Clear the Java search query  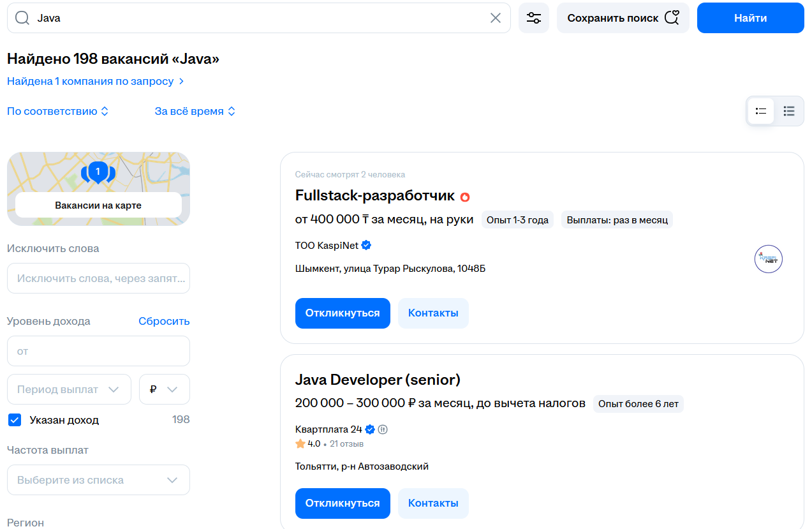(x=496, y=18)
